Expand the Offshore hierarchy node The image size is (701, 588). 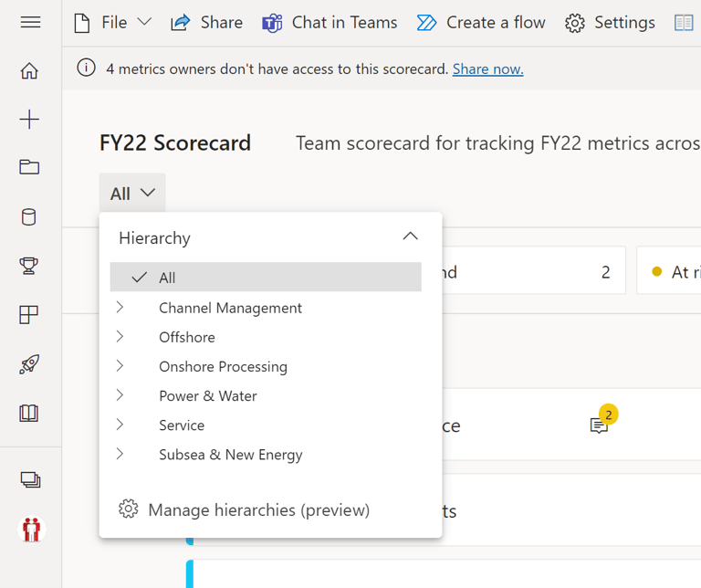tap(120, 337)
